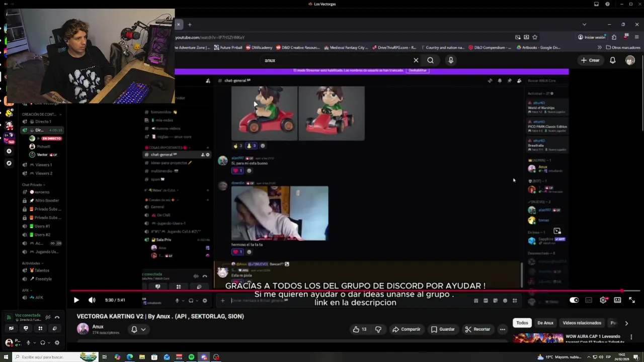Toggle Discord headphone deafen
Viewport: 644px width, 362px height.
pos(42,342)
